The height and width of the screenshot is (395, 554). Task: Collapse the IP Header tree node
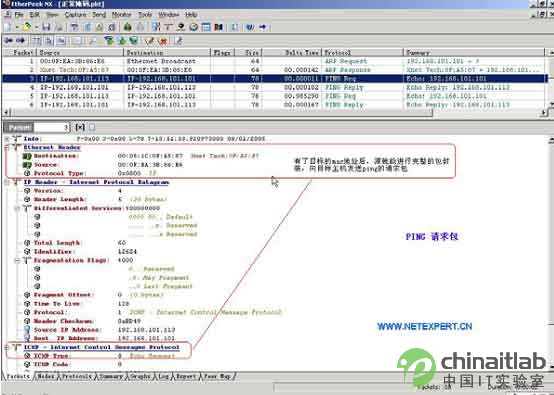[x=7, y=182]
